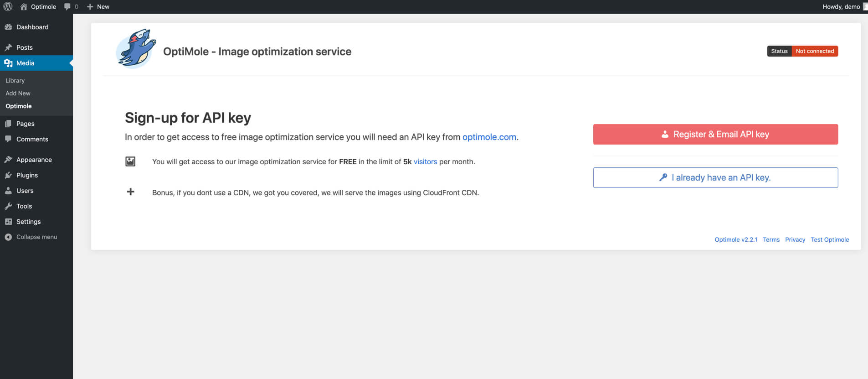Click the Tools wrench icon

click(8, 206)
